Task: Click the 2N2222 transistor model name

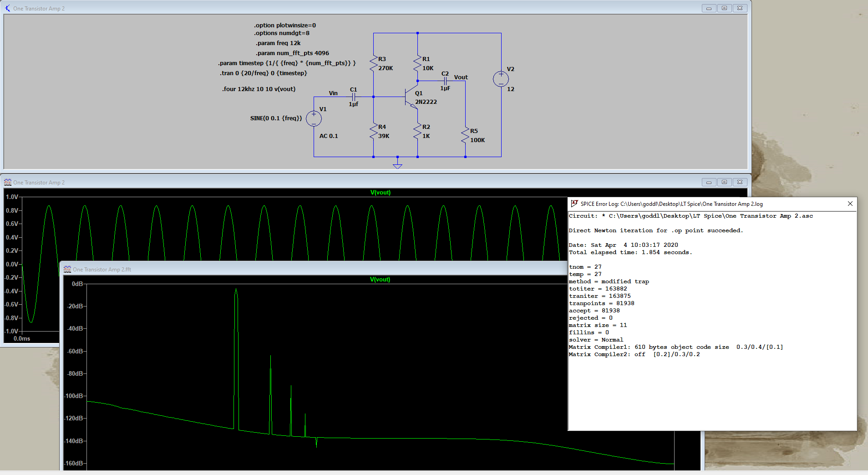Action: point(426,102)
